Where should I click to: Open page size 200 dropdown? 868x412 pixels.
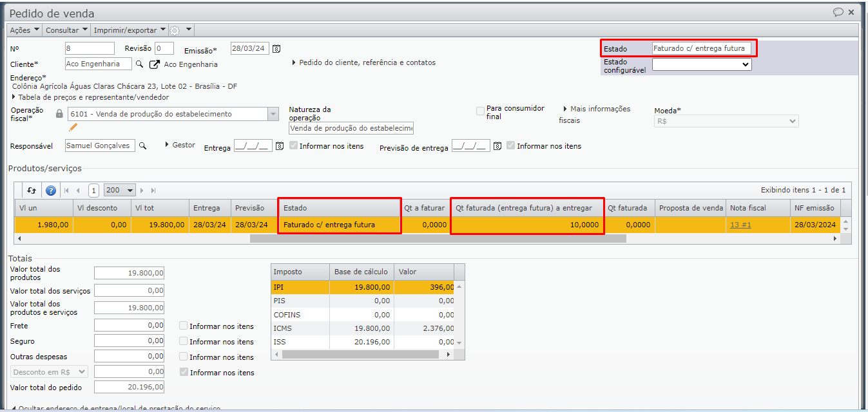tap(120, 191)
